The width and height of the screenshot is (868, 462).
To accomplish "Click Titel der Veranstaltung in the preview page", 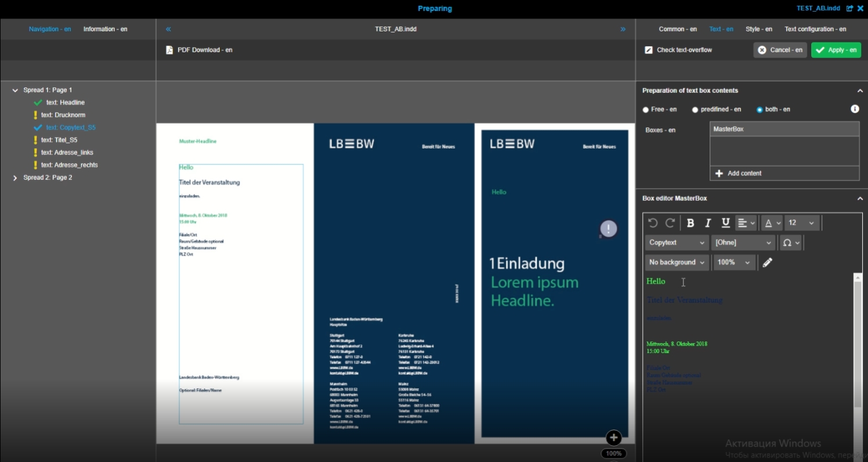I will [209, 182].
